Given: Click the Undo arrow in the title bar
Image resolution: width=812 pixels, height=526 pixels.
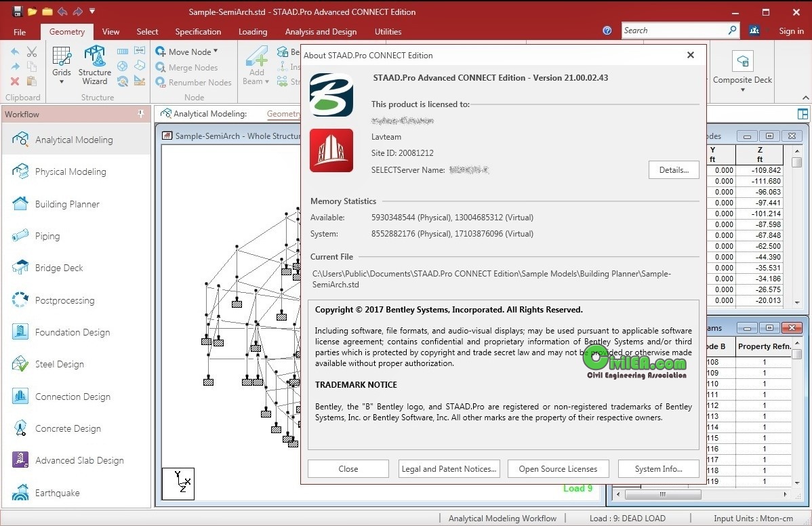Looking at the screenshot, I should coord(62,12).
